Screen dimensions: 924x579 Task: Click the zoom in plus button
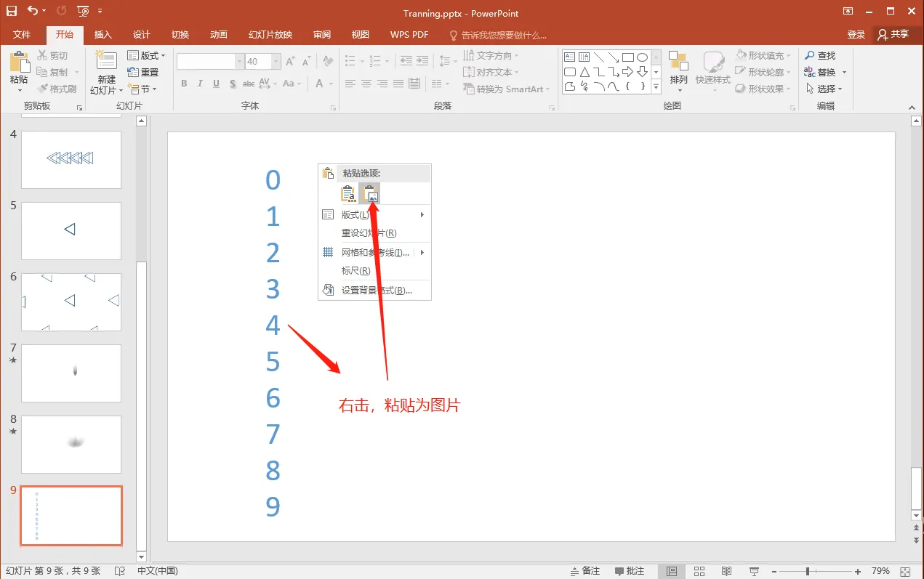pos(859,571)
